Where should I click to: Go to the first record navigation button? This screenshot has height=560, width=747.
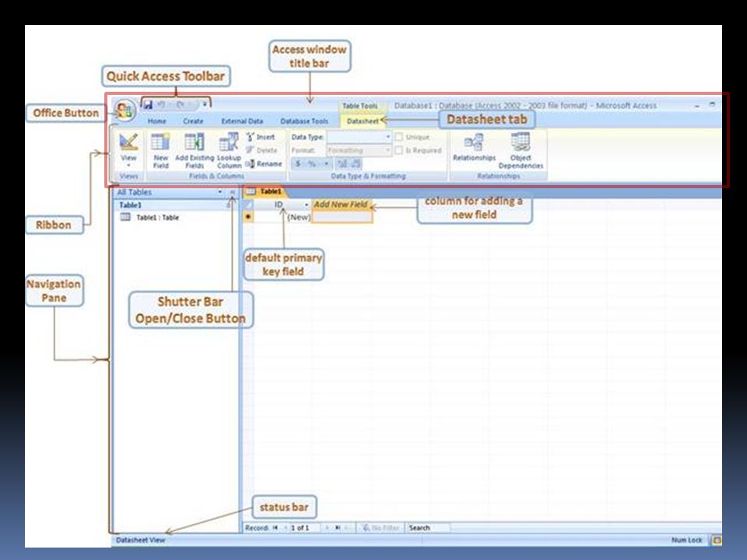point(275,527)
